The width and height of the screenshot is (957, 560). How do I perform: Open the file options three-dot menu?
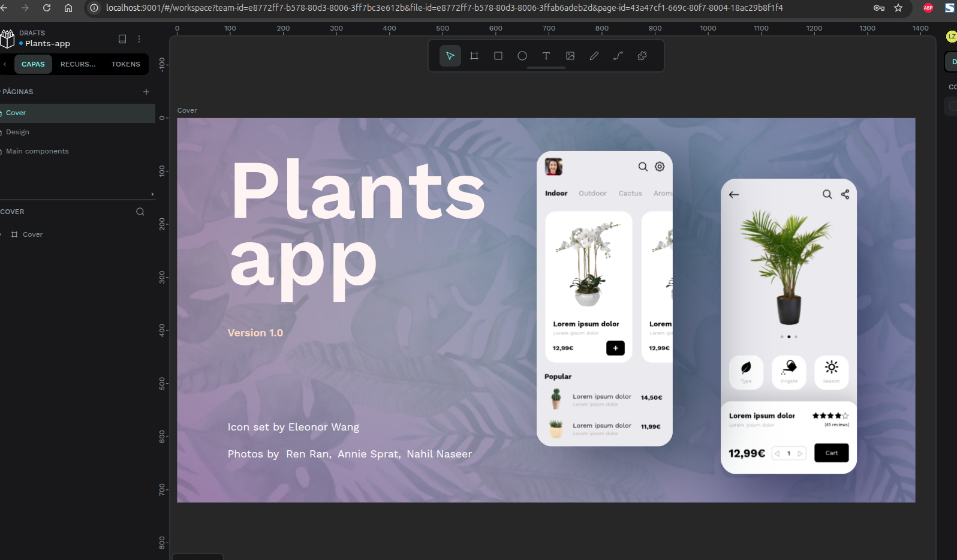click(139, 39)
